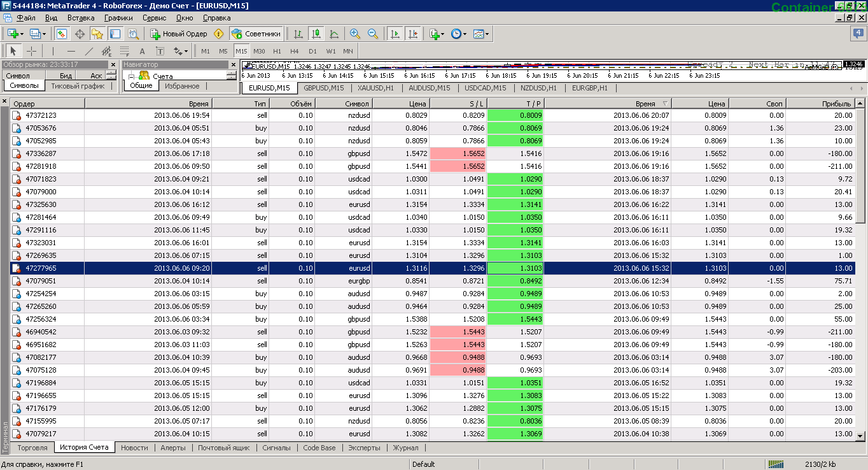The image size is (868, 470).
Task: Toggle the H4 timeframe button
Action: click(295, 51)
